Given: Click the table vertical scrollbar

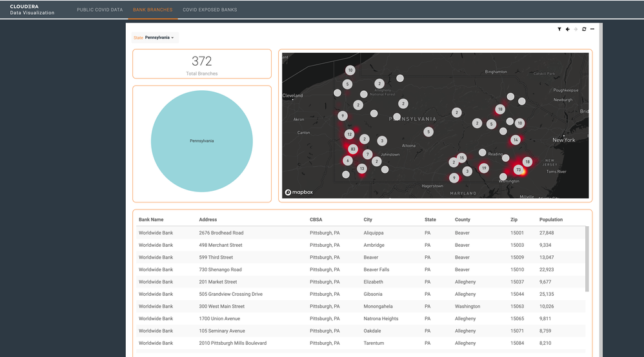Looking at the screenshot, I should tap(587, 259).
